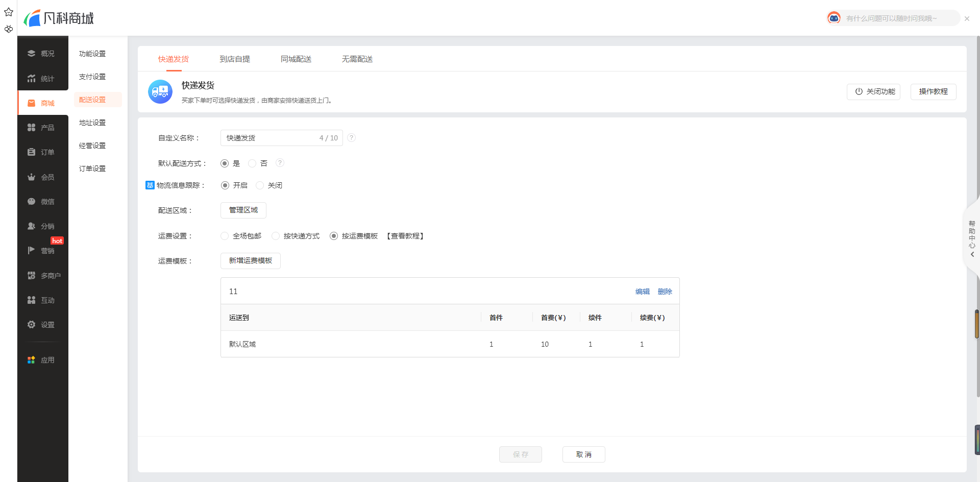Open 支付设置 in the submenu
The height and width of the screenshot is (482, 980).
[x=92, y=77]
